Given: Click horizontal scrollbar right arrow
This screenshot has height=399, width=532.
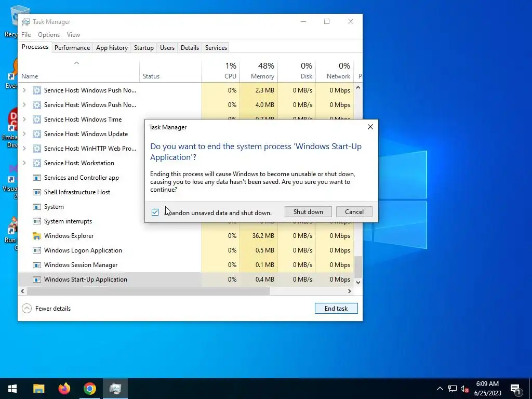Looking at the screenshot, I should point(350,291).
